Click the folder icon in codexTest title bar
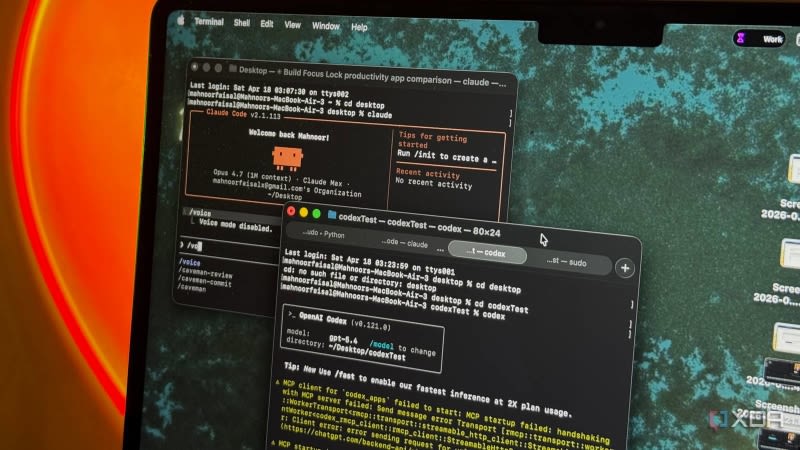Image resolution: width=800 pixels, height=450 pixels. [x=332, y=215]
